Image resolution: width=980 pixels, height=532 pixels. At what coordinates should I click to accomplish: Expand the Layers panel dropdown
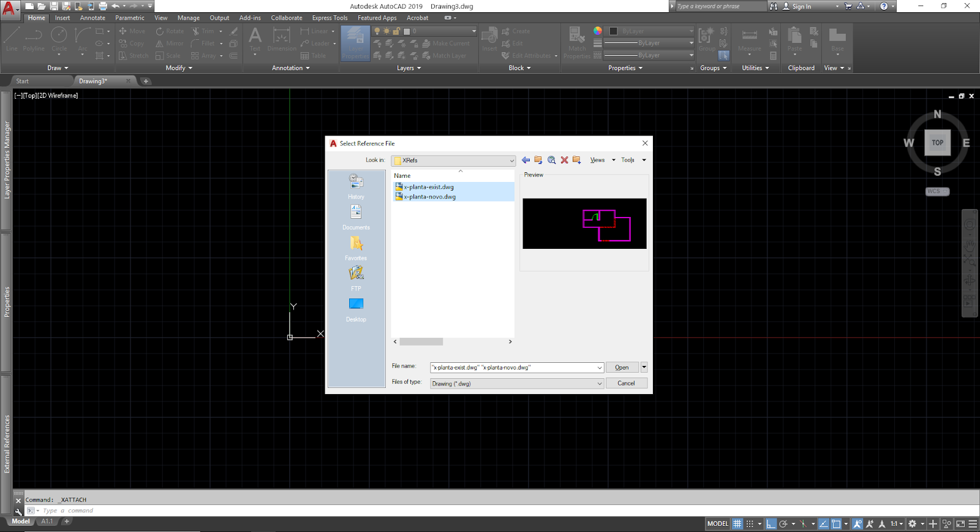click(409, 68)
